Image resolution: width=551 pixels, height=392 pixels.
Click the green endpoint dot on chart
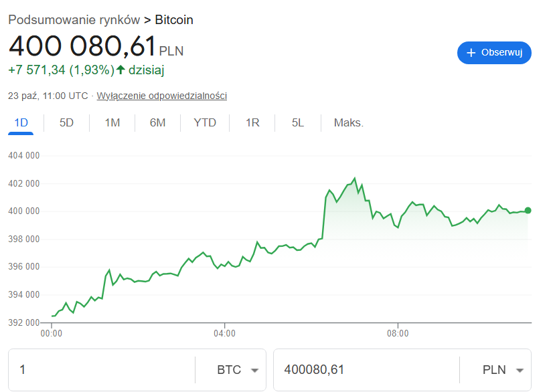pyautogui.click(x=528, y=211)
